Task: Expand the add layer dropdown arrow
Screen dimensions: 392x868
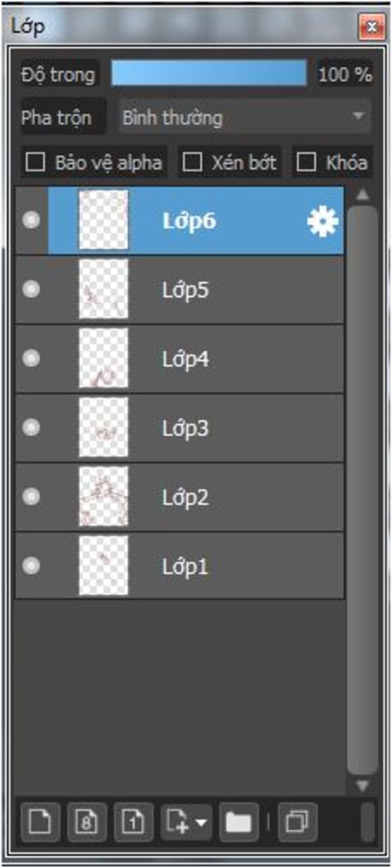Action: [x=201, y=822]
